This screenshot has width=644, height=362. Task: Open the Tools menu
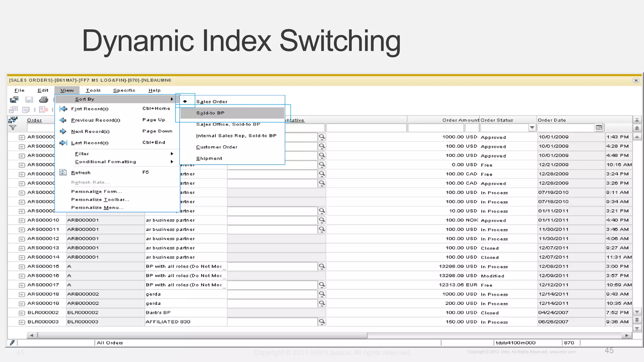pyautogui.click(x=93, y=90)
